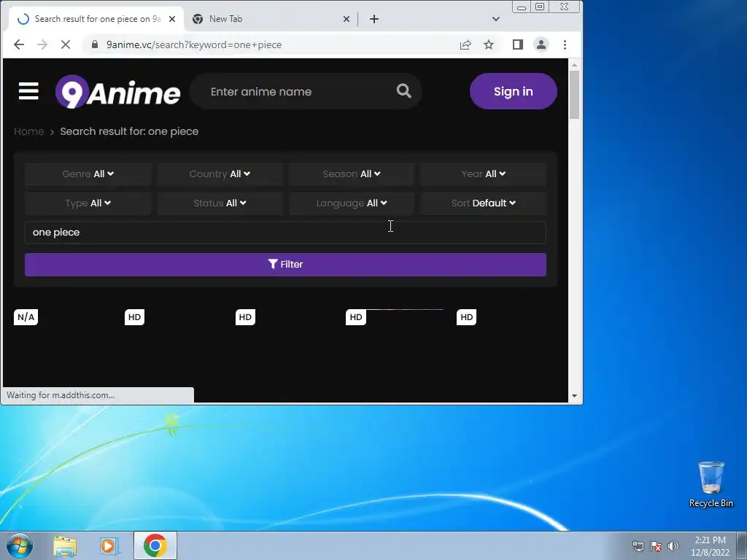Image resolution: width=747 pixels, height=560 pixels.
Task: Click the volume speaker tray icon
Action: point(673,546)
